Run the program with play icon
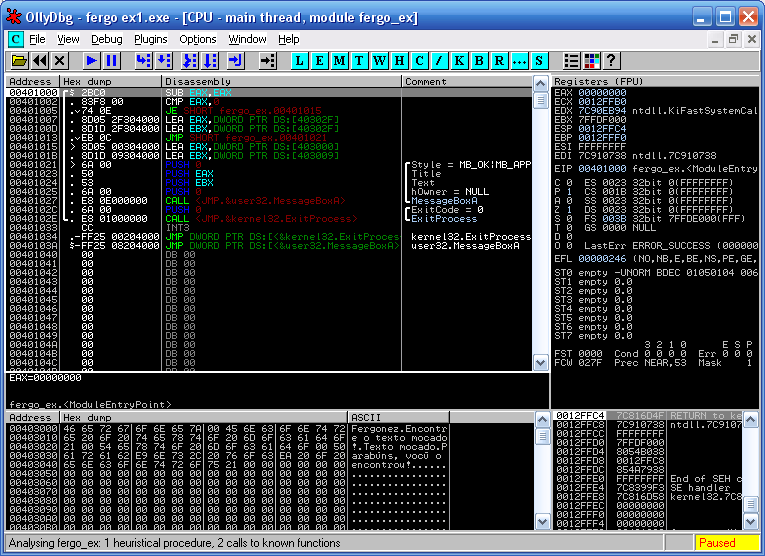Image resolution: width=765 pixels, height=556 pixels. coord(91,61)
